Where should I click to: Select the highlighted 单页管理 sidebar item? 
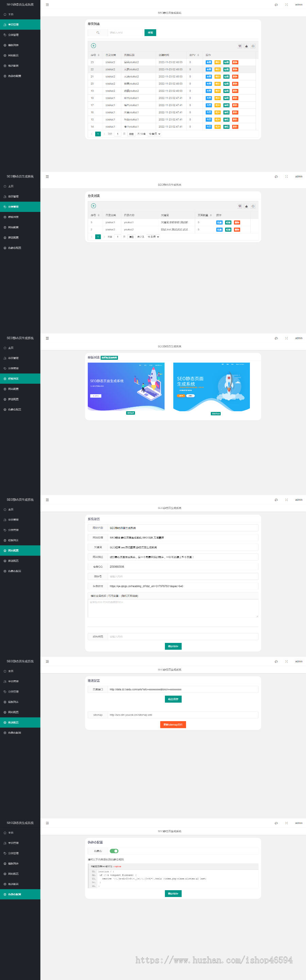(x=20, y=24)
